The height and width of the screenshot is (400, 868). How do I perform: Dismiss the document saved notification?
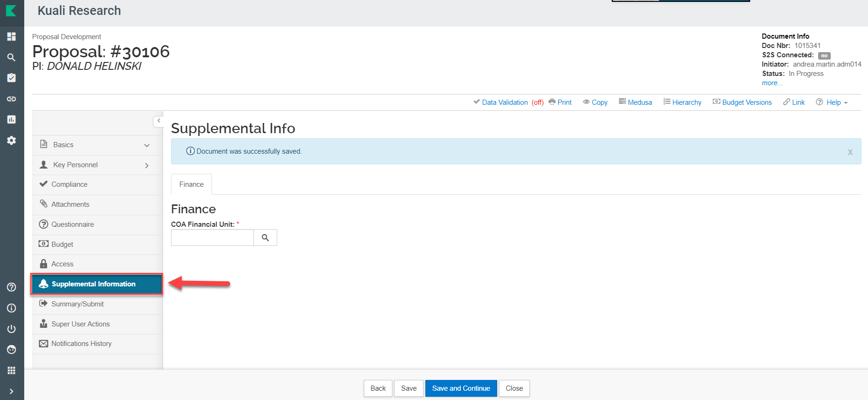click(850, 152)
